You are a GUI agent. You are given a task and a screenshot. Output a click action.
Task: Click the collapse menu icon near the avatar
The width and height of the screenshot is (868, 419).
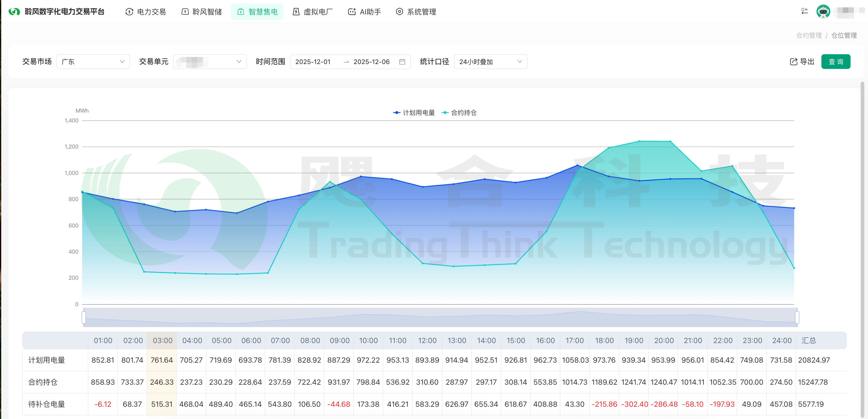click(x=804, y=11)
